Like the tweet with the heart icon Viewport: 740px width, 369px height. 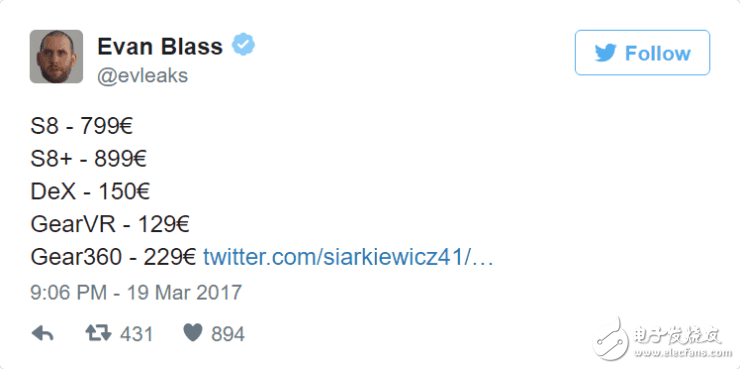pos(193,333)
